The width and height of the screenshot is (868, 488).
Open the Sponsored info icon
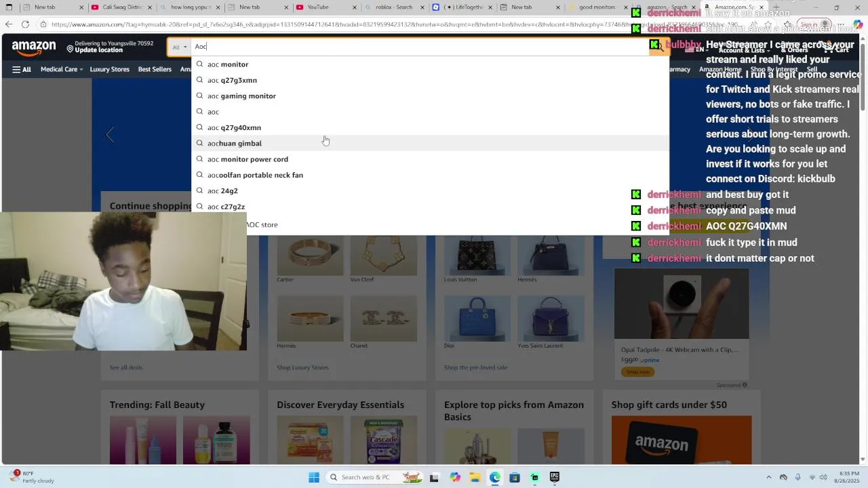(745, 385)
